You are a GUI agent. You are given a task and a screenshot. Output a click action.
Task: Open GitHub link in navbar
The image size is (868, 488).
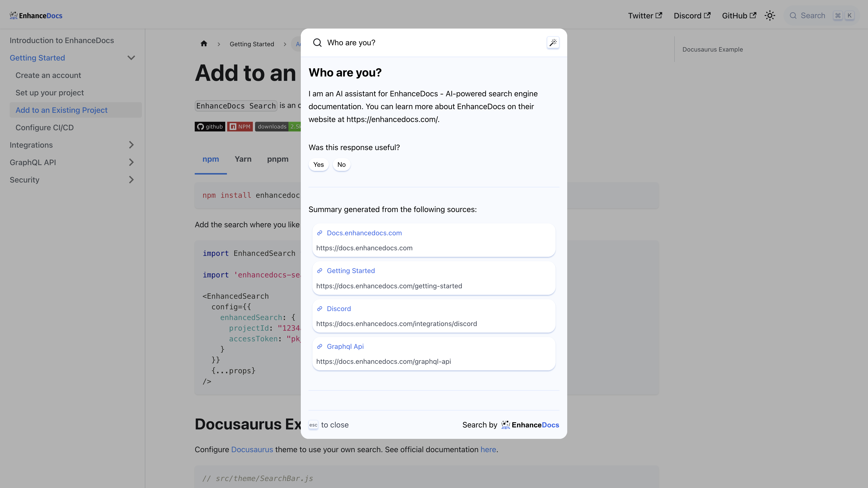pyautogui.click(x=739, y=15)
